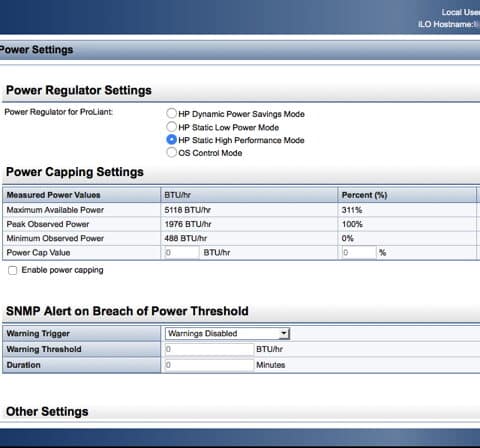The image size is (480, 448).
Task: Focus the Power Cap Value BTU/hr field
Action: click(x=182, y=253)
